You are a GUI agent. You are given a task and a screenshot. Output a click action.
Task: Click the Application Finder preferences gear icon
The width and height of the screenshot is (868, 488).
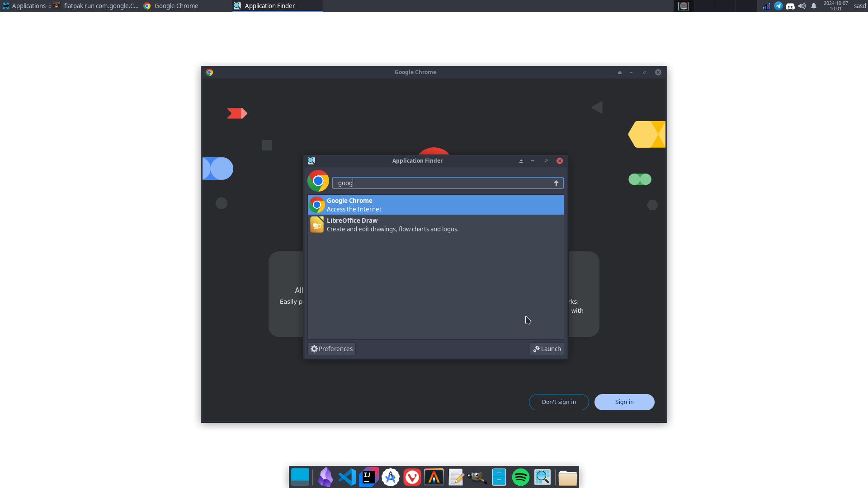[x=314, y=348]
